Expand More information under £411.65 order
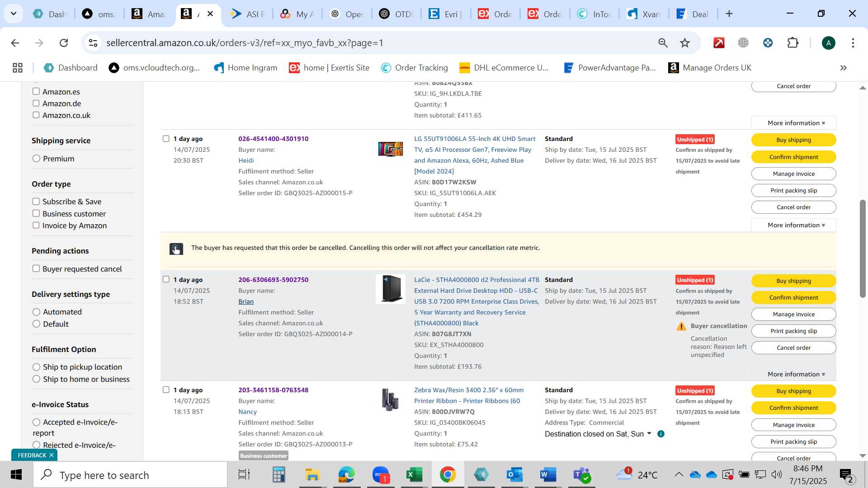The width and height of the screenshot is (868, 488). pyautogui.click(x=794, y=123)
